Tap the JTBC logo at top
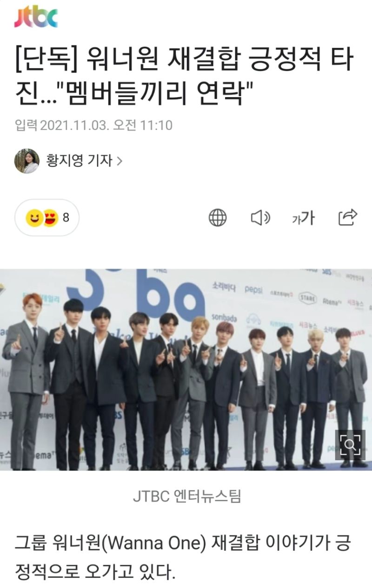 (36, 17)
